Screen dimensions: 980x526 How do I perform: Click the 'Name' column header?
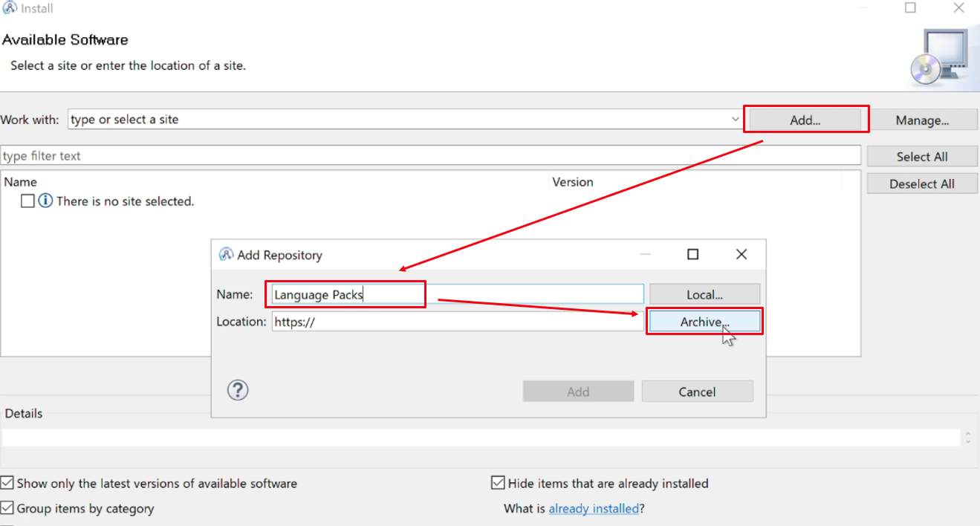21,181
